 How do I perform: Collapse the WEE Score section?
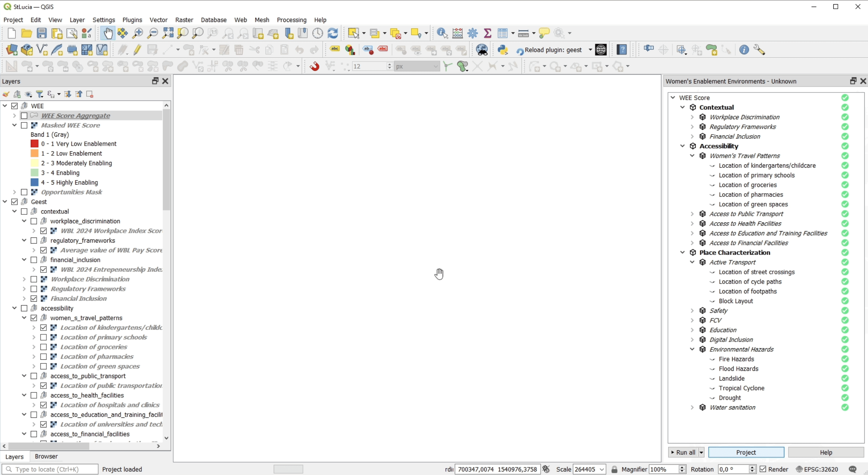click(673, 97)
